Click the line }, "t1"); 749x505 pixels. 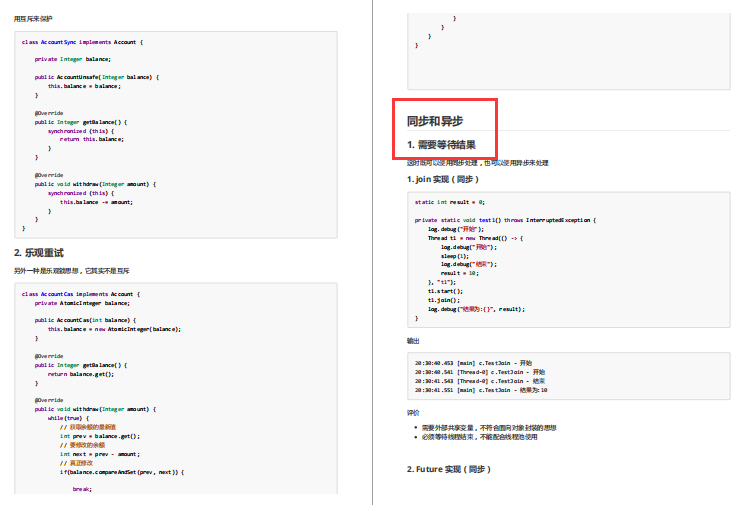(x=442, y=282)
